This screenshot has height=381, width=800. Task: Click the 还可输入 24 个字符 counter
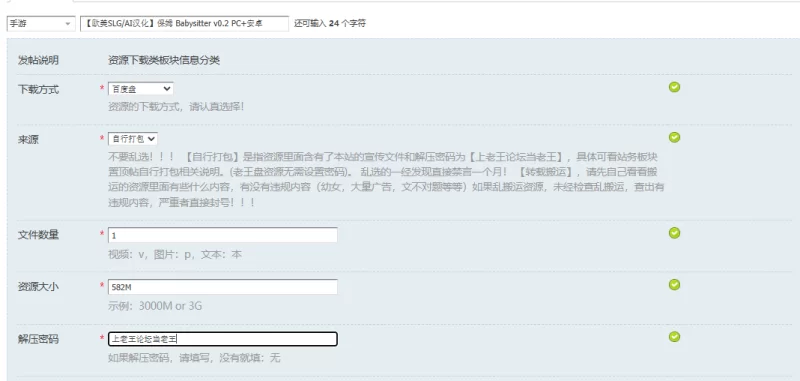(x=330, y=23)
